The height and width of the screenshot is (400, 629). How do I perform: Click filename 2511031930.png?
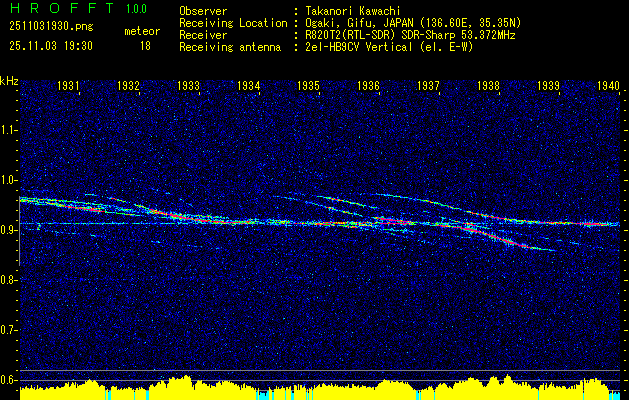(51, 27)
